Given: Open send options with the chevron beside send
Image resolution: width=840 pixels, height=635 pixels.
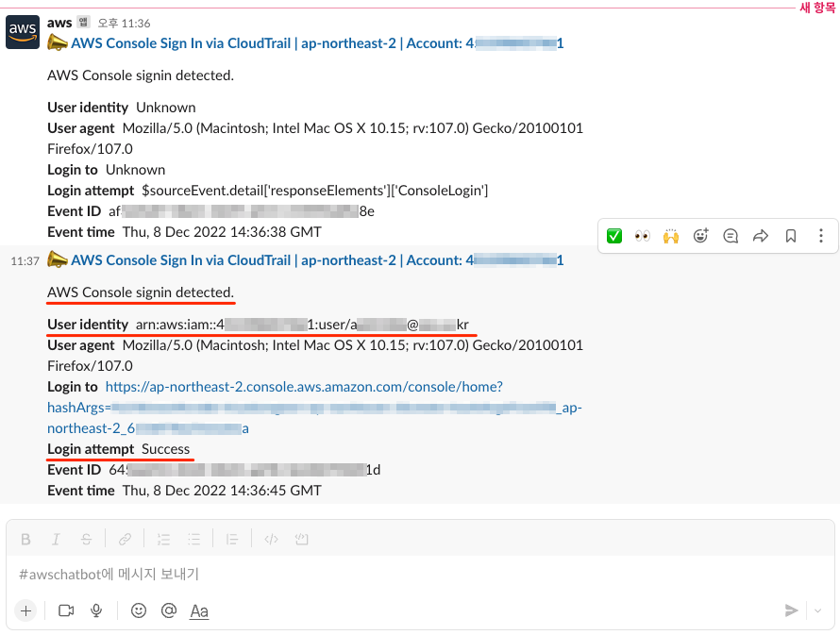Looking at the screenshot, I should [816, 610].
